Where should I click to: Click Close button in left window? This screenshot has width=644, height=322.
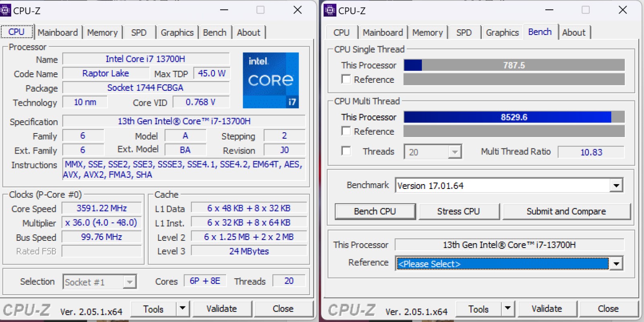283,309
